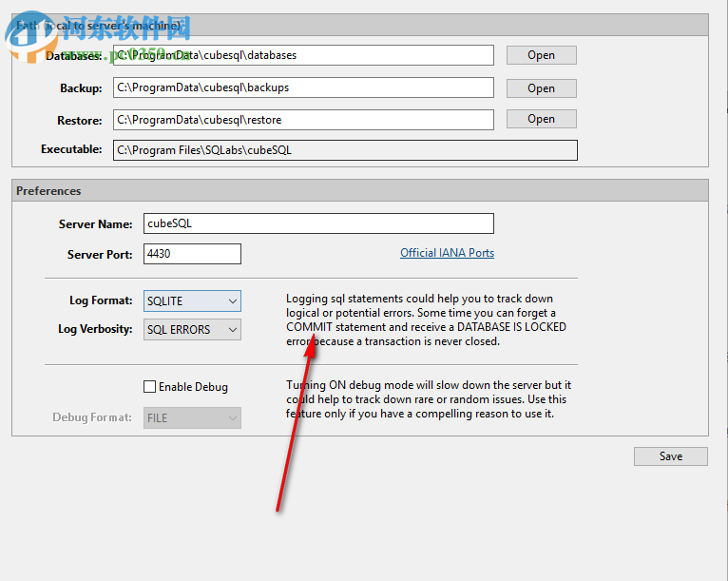This screenshot has width=728, height=581.
Task: Select the Backup label
Action: click(81, 88)
